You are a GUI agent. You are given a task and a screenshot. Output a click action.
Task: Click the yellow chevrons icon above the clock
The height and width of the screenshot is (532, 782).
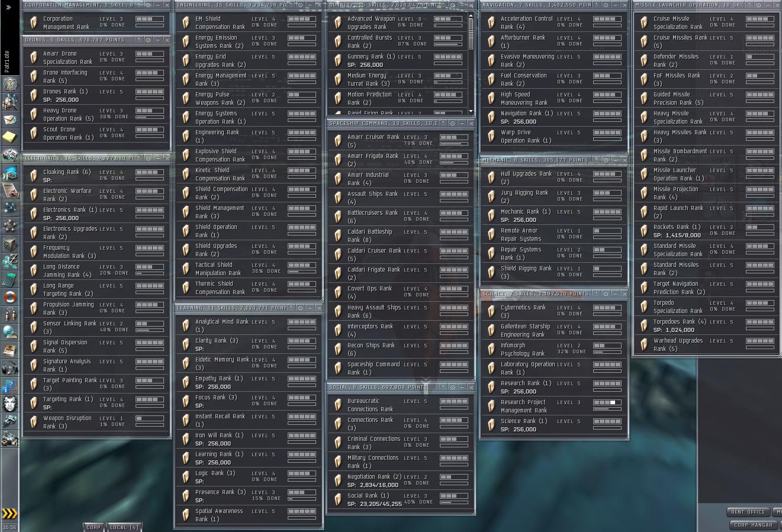[9, 514]
